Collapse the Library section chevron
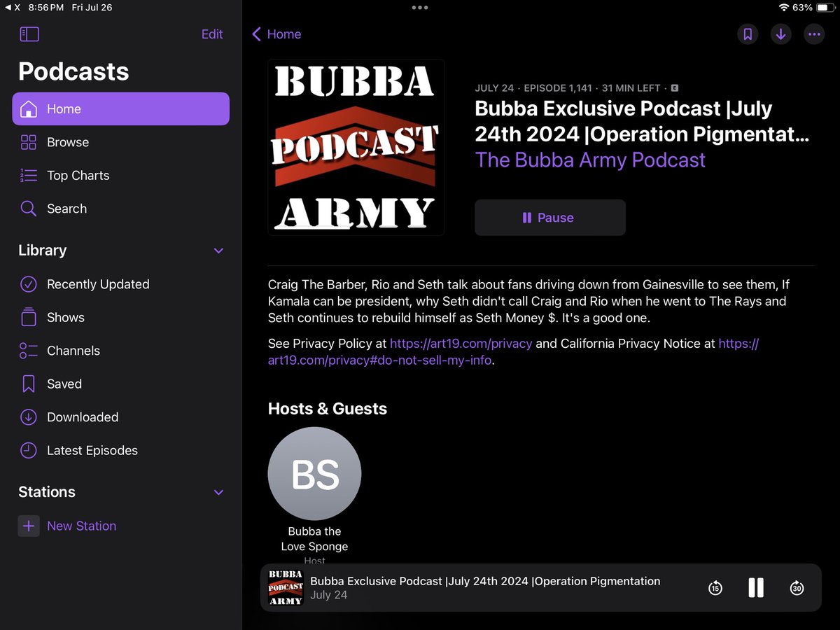This screenshot has width=840, height=630. [218, 251]
